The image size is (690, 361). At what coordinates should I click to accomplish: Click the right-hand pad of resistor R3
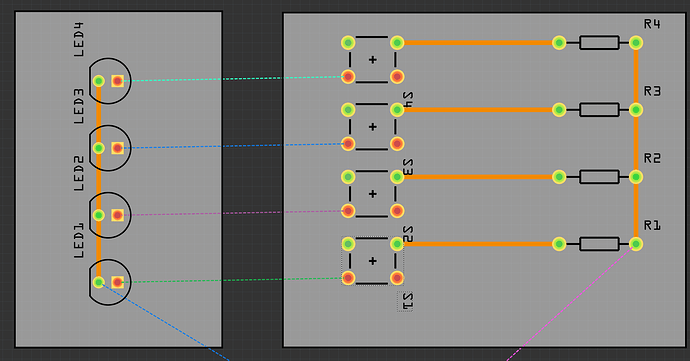636,110
